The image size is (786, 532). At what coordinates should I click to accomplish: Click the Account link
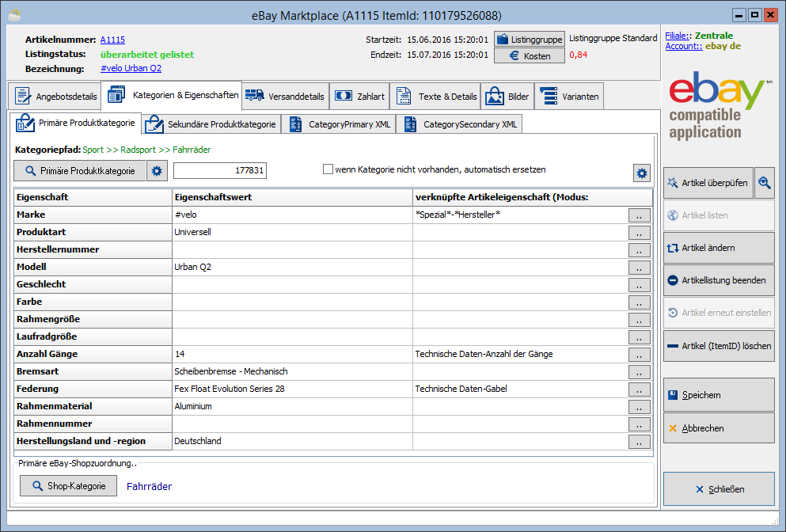click(x=684, y=46)
